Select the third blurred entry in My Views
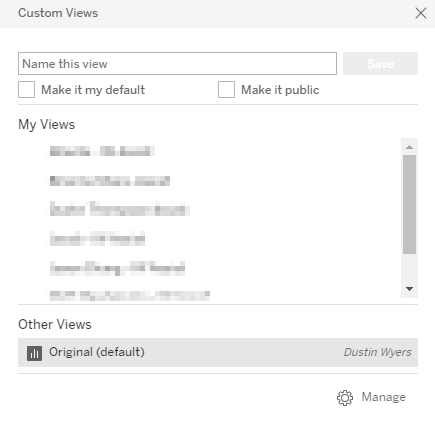 pyautogui.click(x=120, y=209)
